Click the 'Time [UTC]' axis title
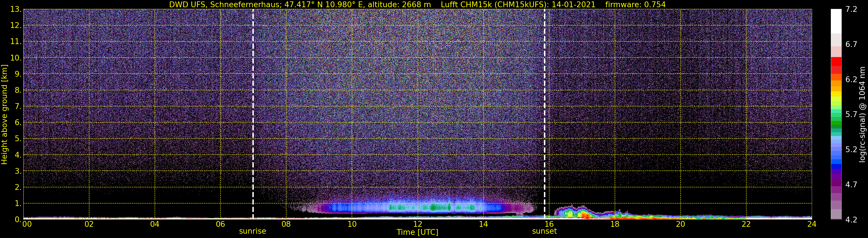Viewport: 868px width, 238px height. [417, 232]
